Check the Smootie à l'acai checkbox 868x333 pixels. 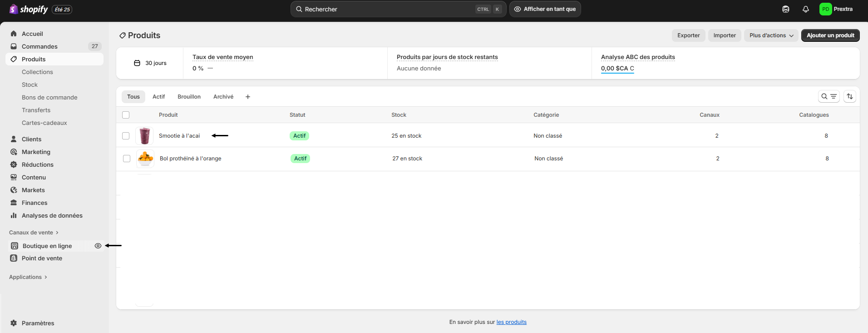[126, 136]
